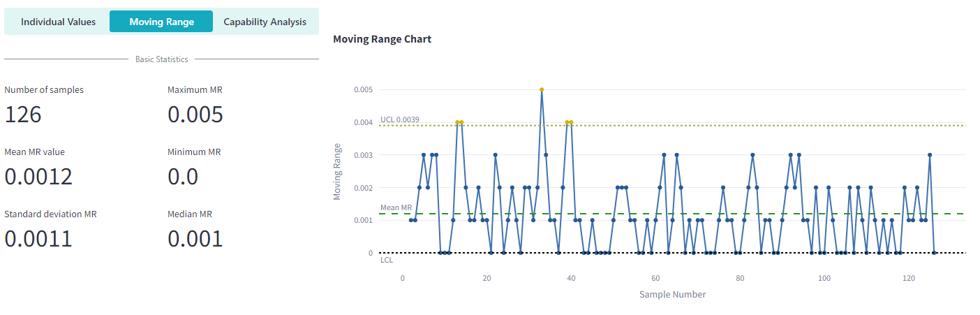Click the Sample Number x-axis title

[672, 294]
